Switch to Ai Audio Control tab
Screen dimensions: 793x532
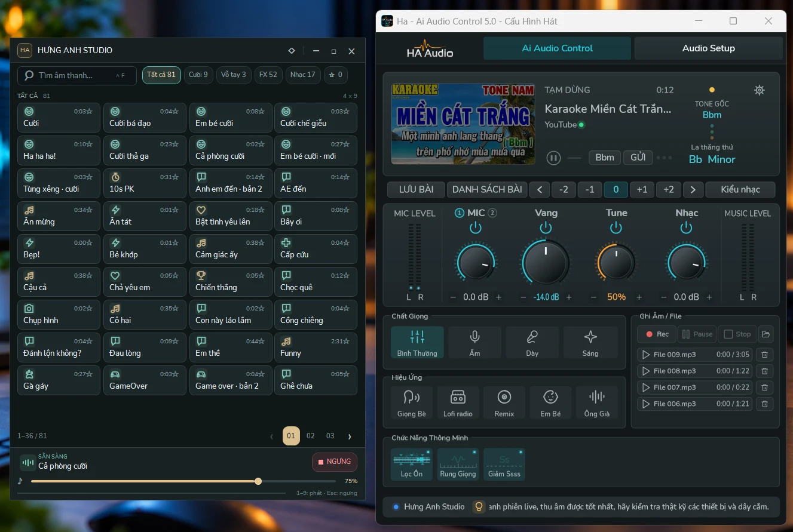coord(558,48)
